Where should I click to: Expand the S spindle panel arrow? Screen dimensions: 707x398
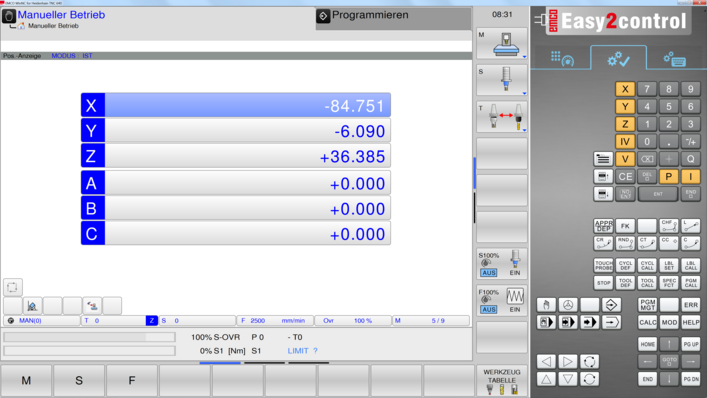(524, 93)
